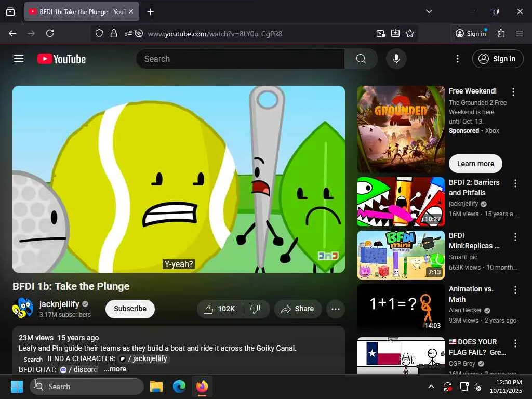Click the sync update icon in system tray

[447, 387]
